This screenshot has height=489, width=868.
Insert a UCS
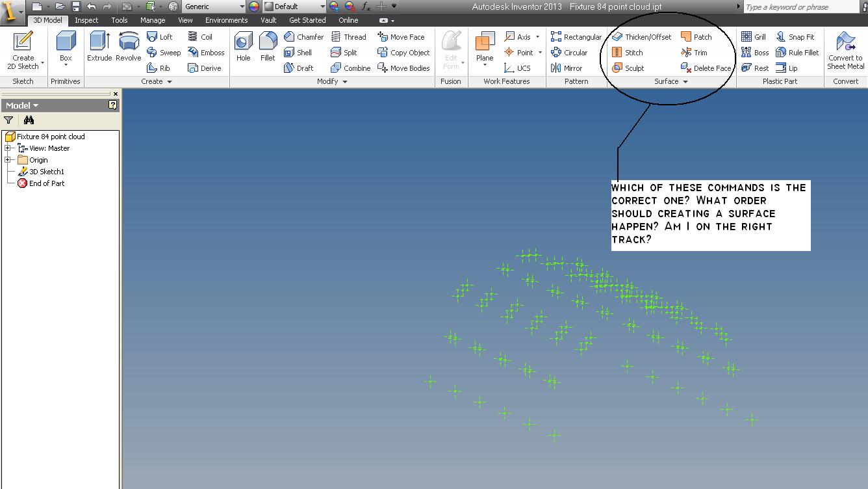click(518, 68)
